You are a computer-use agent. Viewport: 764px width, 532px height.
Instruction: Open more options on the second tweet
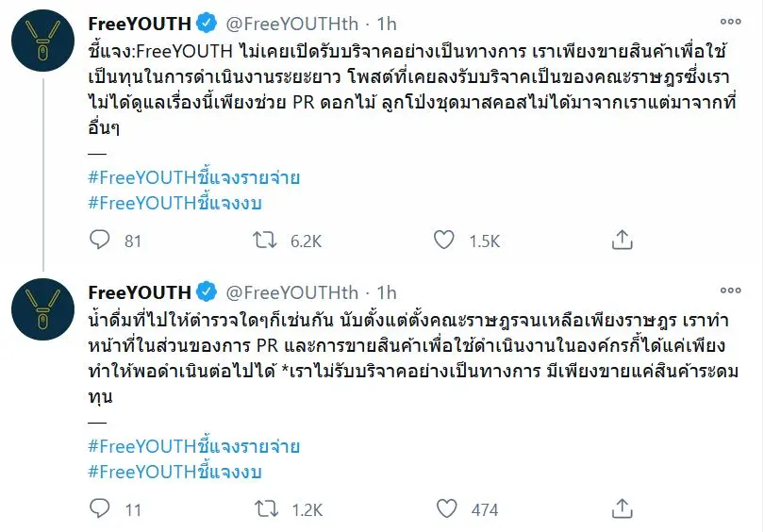[x=730, y=291]
